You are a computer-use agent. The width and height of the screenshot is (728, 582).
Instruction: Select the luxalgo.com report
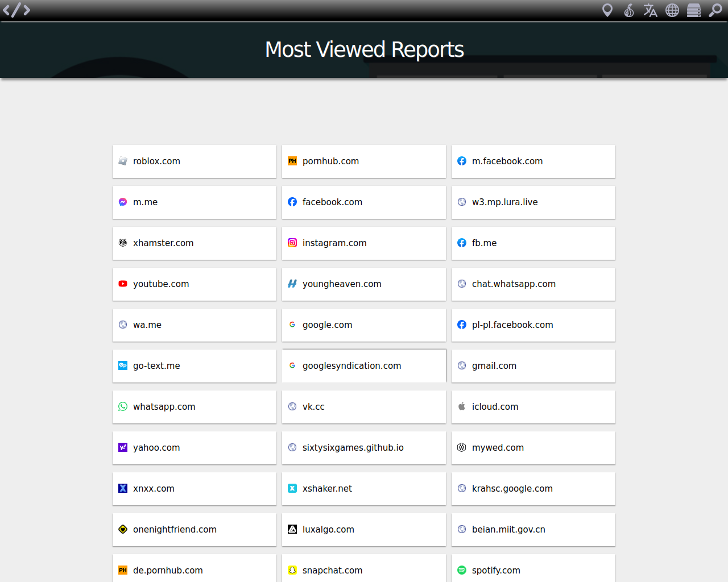click(363, 530)
